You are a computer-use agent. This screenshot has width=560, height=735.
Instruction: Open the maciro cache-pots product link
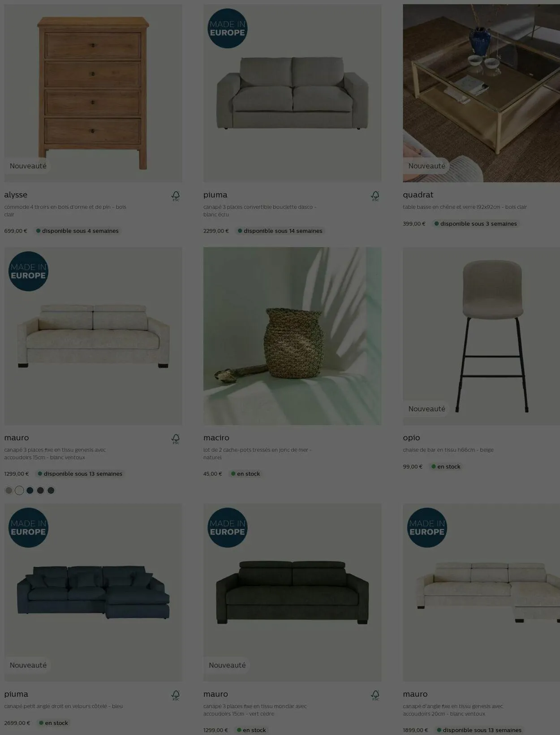[x=216, y=438]
